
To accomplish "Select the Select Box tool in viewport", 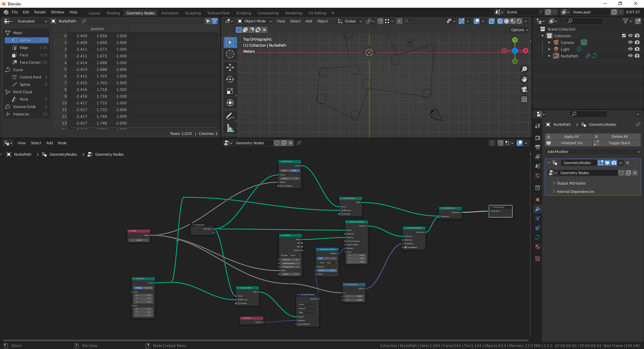I will click(x=230, y=42).
